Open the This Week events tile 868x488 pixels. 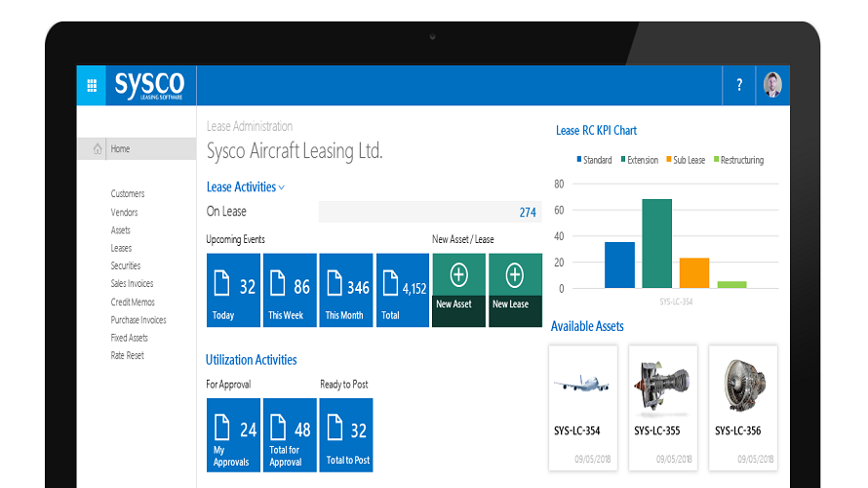click(x=290, y=290)
